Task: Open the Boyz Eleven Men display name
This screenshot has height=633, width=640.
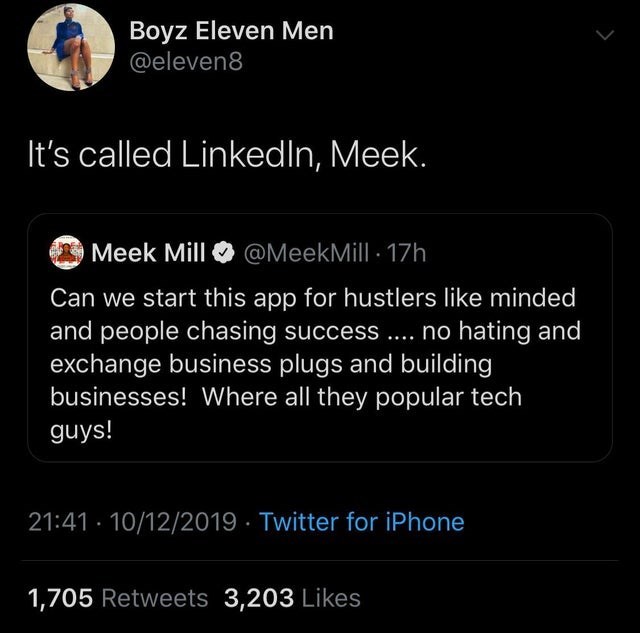Action: (231, 31)
